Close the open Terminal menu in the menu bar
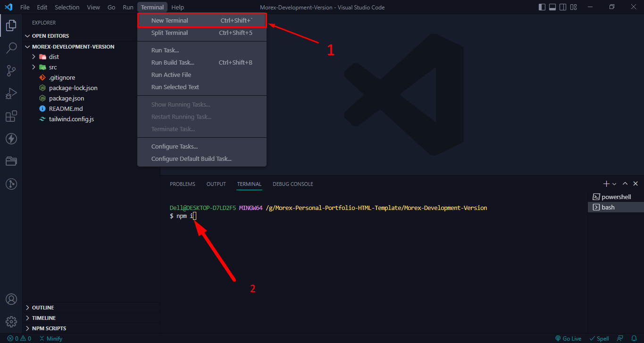This screenshot has width=644, height=343. tap(152, 7)
